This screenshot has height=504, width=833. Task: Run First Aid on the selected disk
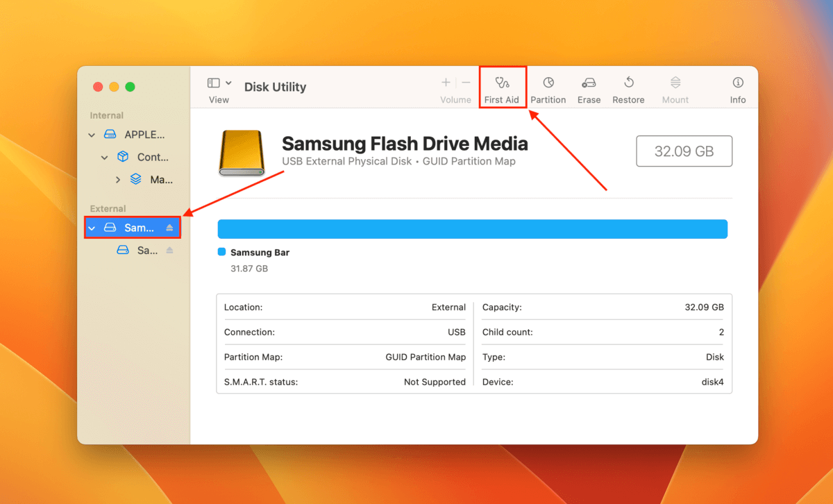coord(502,90)
